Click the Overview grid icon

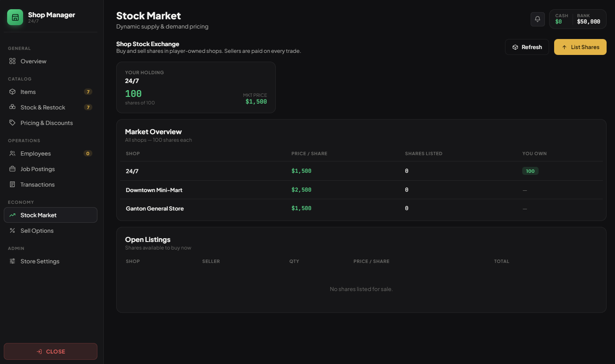pyautogui.click(x=12, y=61)
